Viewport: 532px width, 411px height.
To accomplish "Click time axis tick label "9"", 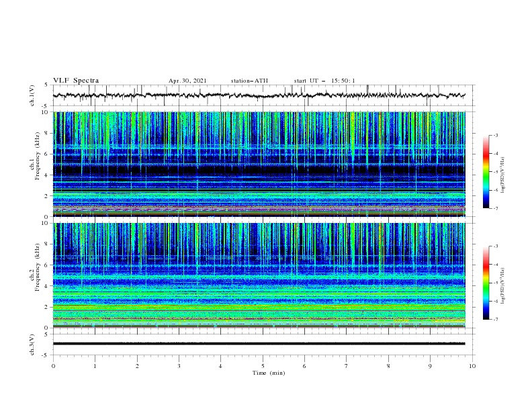I will point(430,366).
